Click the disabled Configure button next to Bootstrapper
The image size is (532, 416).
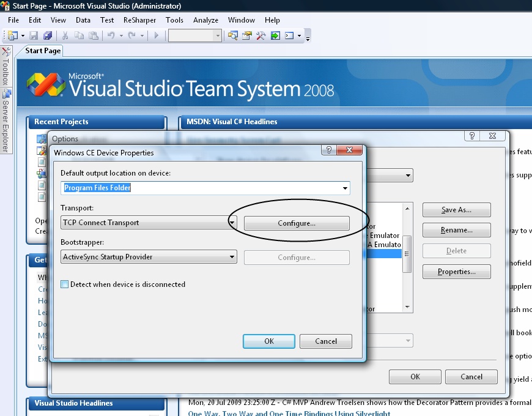(x=297, y=258)
